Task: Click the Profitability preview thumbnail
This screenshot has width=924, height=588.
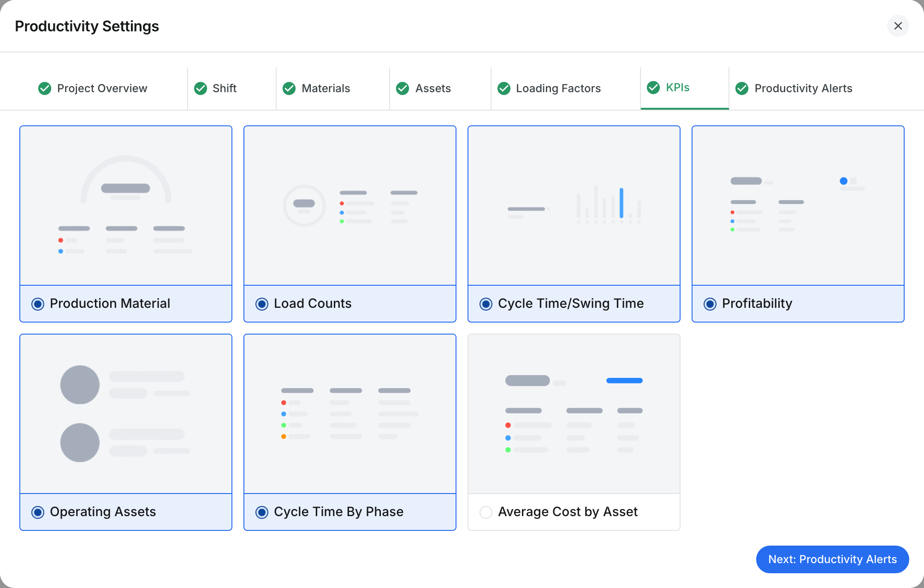Action: point(798,206)
